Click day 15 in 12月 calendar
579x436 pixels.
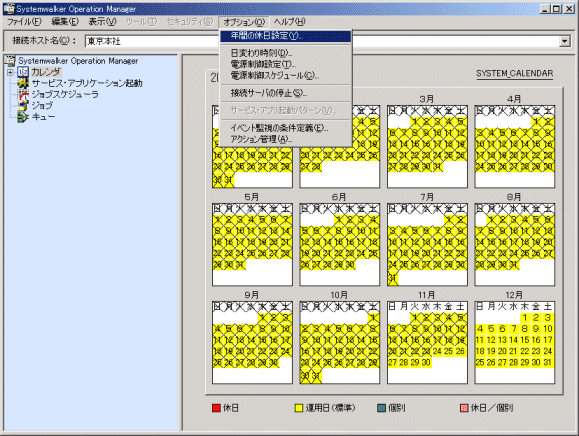click(x=525, y=340)
